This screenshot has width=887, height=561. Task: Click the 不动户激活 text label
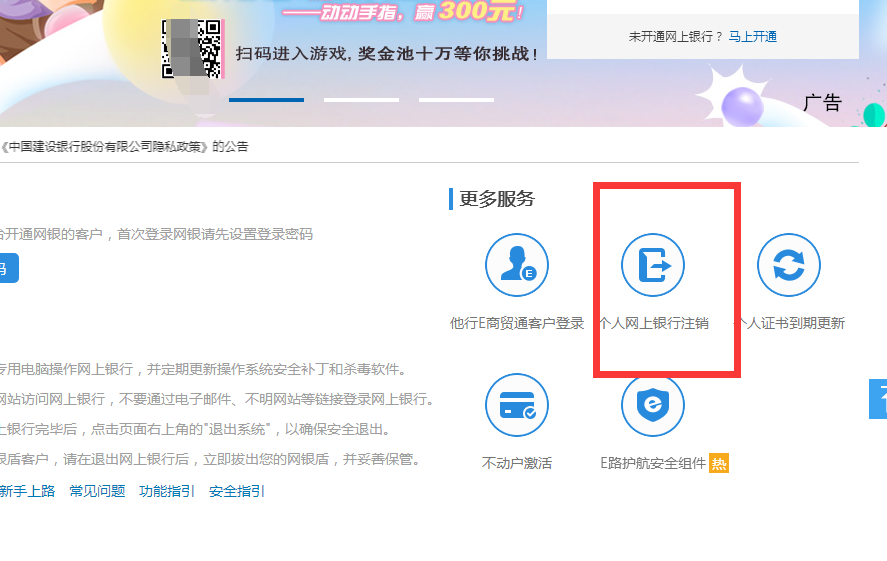[517, 463]
